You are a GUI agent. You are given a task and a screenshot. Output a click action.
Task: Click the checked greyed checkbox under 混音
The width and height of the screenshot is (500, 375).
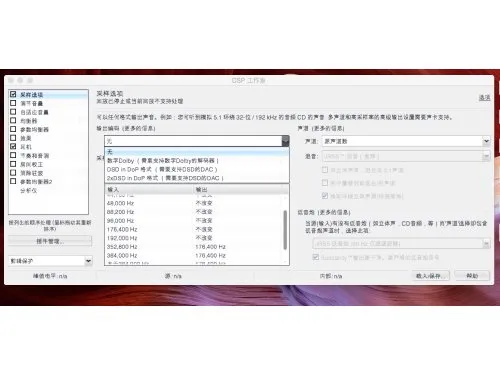click(x=325, y=196)
